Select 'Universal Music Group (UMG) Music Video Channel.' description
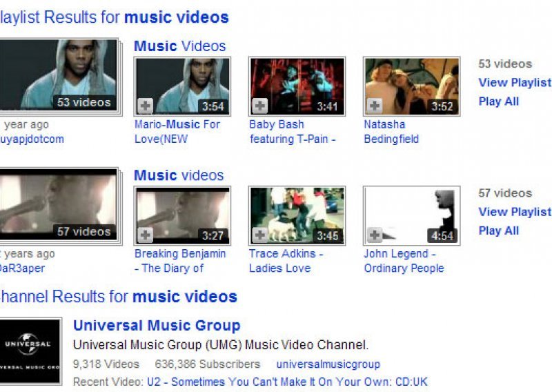 (x=221, y=345)
